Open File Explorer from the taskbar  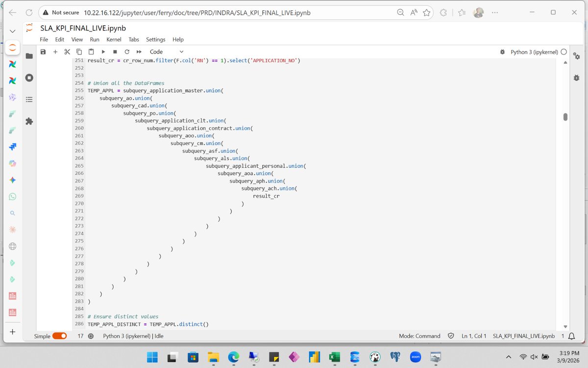pyautogui.click(x=213, y=357)
